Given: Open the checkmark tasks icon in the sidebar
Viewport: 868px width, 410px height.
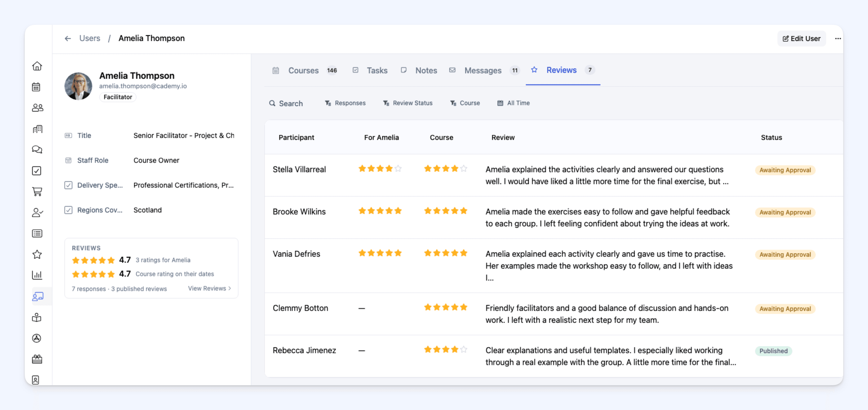Looking at the screenshot, I should pos(37,171).
